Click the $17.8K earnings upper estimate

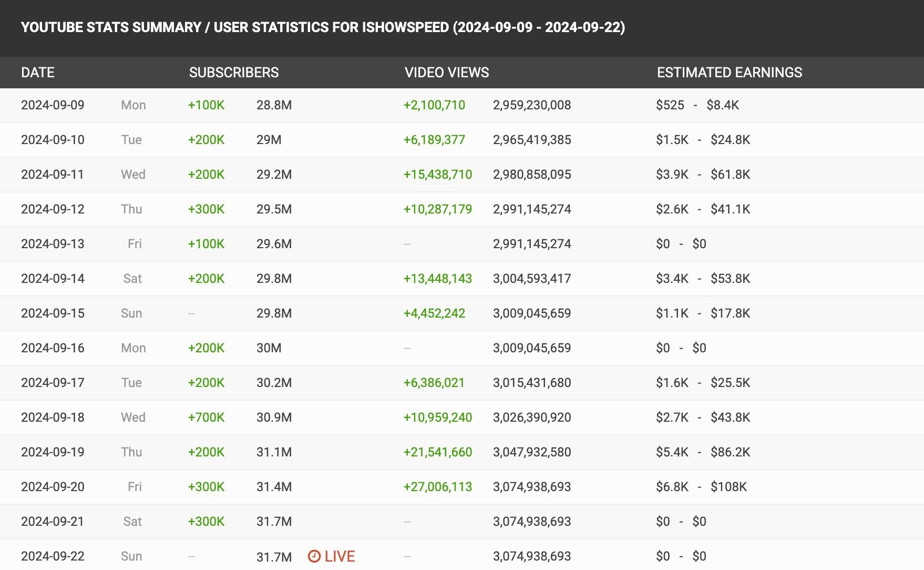click(x=730, y=313)
